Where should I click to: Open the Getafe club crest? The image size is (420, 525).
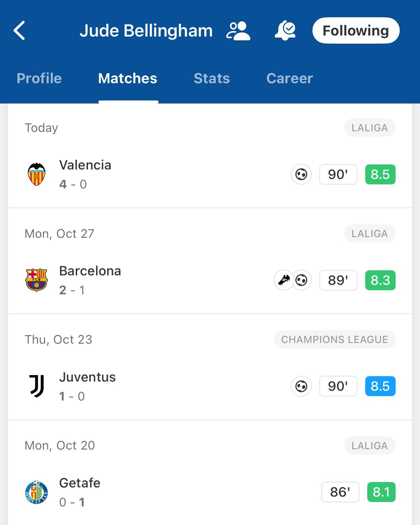click(37, 492)
